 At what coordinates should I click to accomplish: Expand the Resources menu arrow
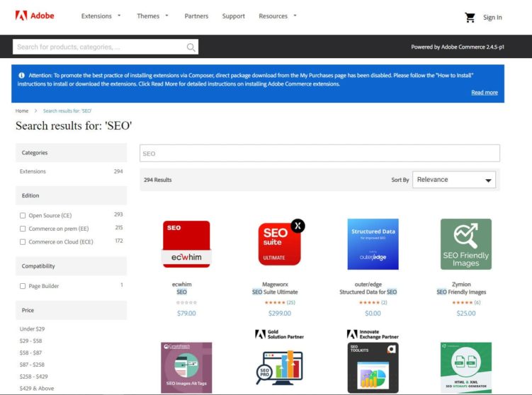pos(295,16)
